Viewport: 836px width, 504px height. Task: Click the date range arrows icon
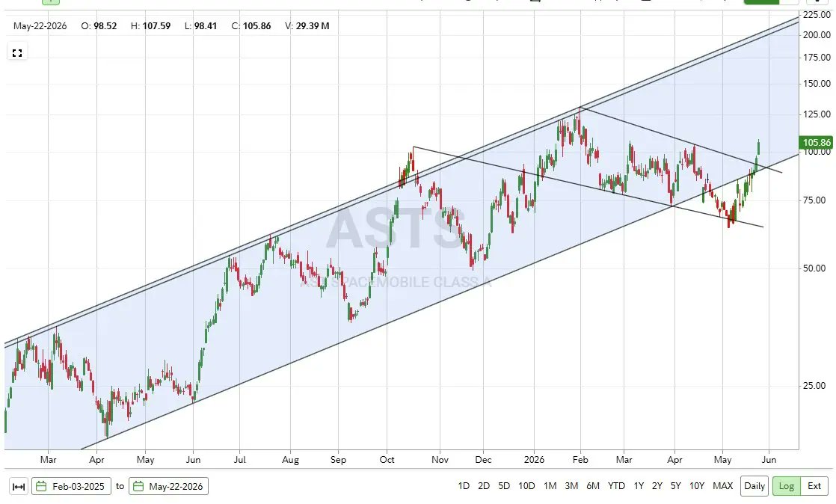coord(19,486)
